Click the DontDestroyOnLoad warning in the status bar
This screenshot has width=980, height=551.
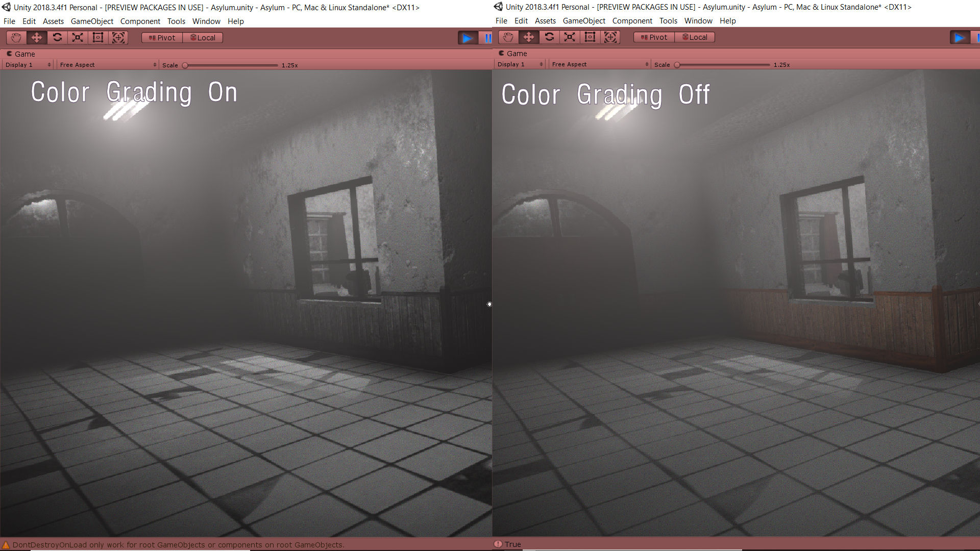[x=174, y=544]
